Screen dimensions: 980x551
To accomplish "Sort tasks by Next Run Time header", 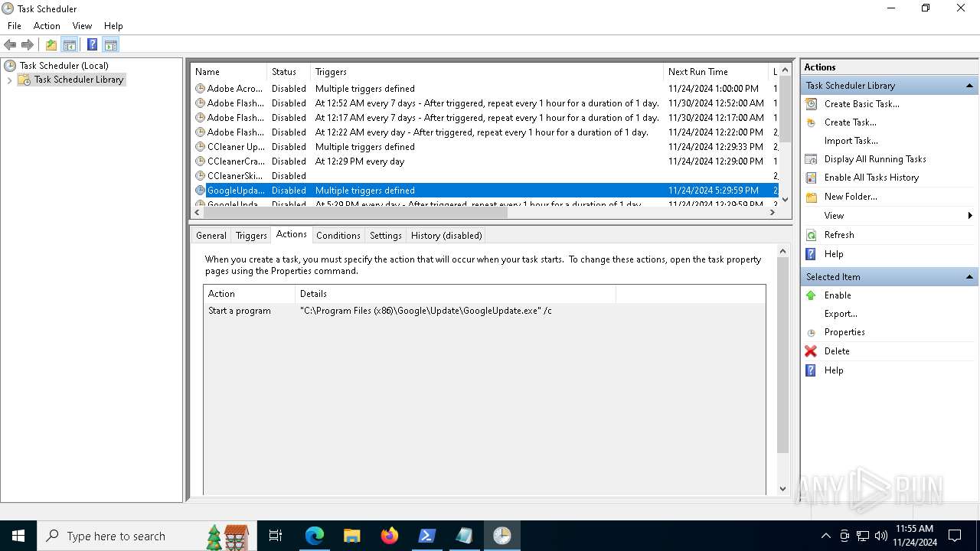I will [715, 72].
